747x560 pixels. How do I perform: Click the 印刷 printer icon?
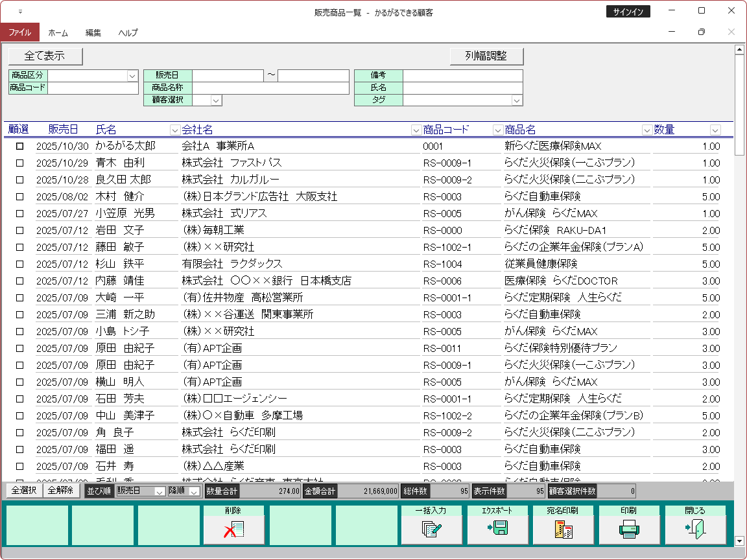629,530
